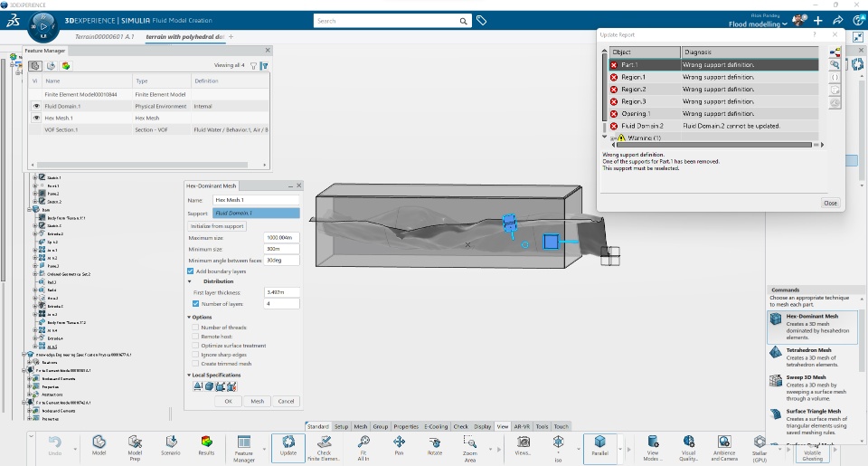This screenshot has height=466, width=868.
Task: Open the Model app in the action bar
Action: (x=99, y=445)
